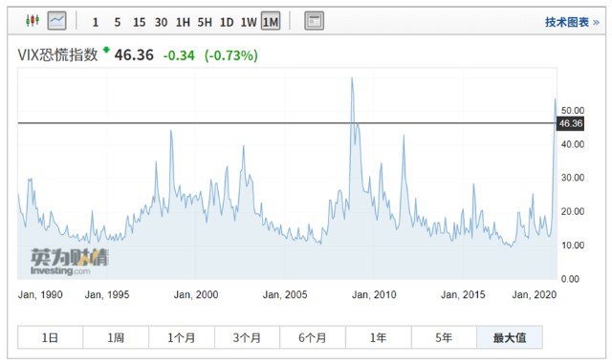Select the 最大值 range tab
Viewport: 612px width, 364px height.
tap(510, 337)
